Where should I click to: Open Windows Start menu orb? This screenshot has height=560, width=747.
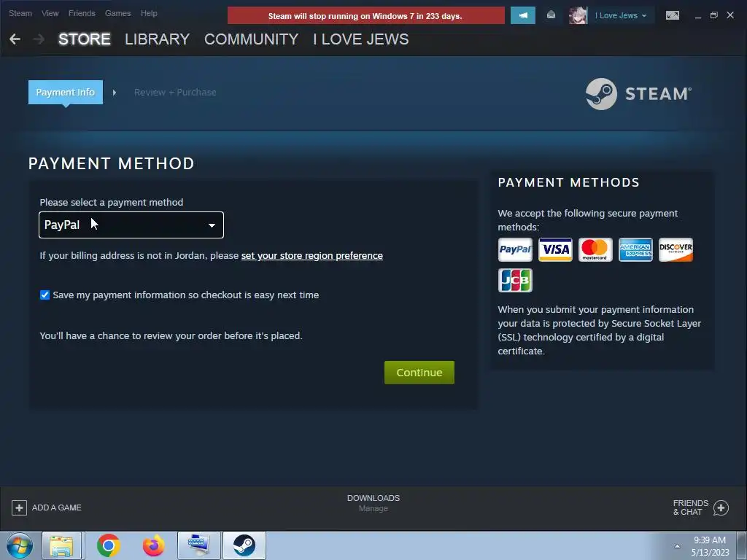(20, 545)
